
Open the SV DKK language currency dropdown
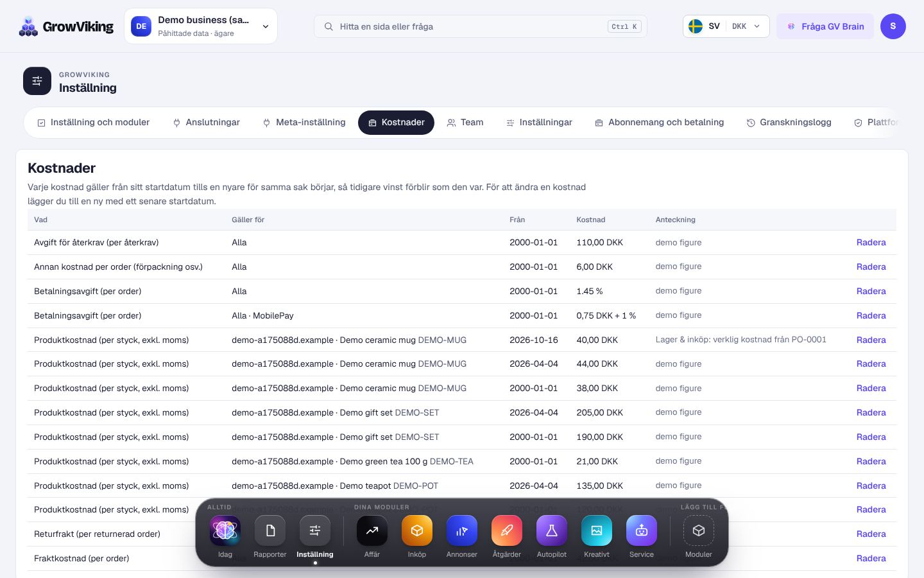(x=726, y=26)
